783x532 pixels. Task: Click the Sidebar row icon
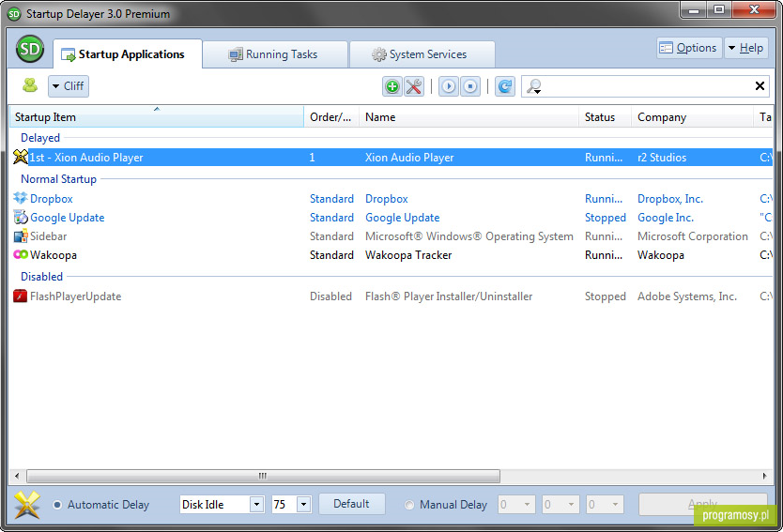click(x=20, y=236)
